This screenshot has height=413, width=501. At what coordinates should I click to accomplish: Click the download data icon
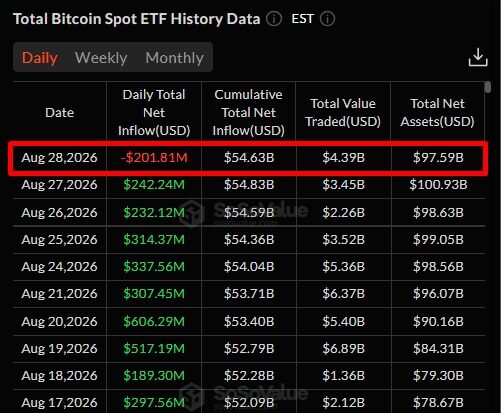478,58
